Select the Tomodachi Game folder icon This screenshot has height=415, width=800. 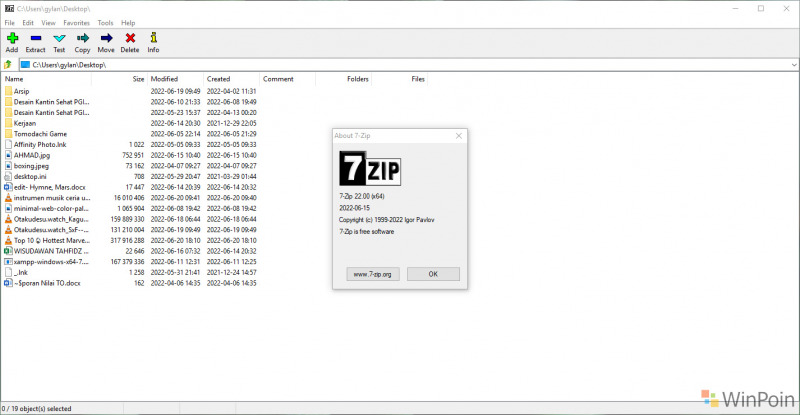click(8, 134)
